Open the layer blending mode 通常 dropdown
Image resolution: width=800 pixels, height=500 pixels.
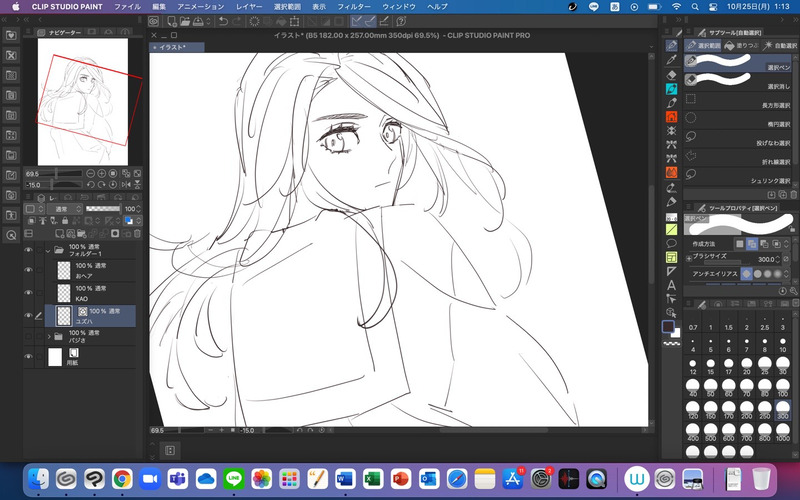click(x=65, y=210)
